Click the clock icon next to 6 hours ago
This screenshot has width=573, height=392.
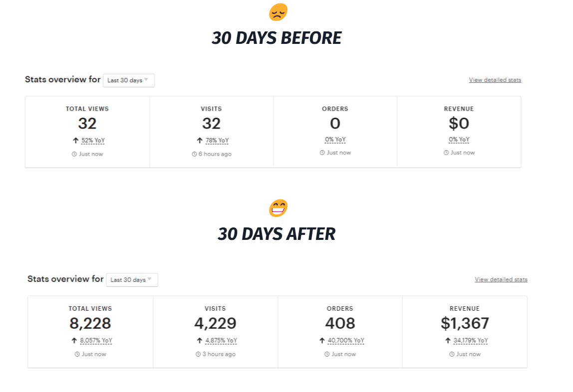click(x=195, y=154)
